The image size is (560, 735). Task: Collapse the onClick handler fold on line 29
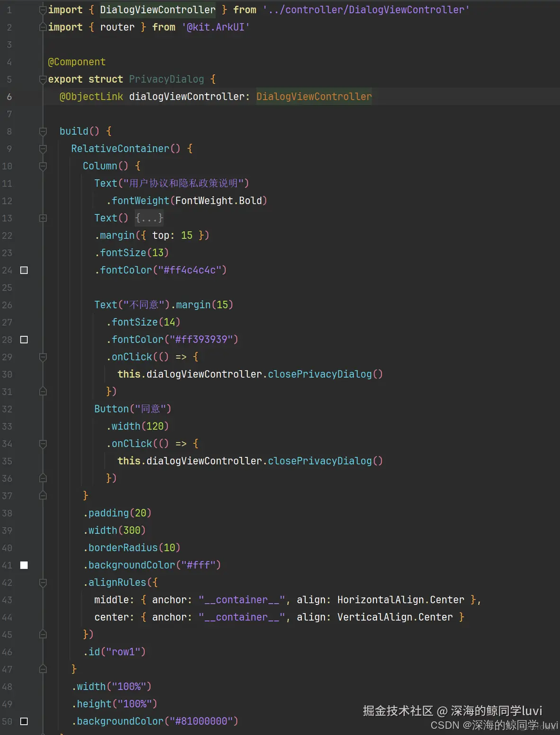click(43, 357)
